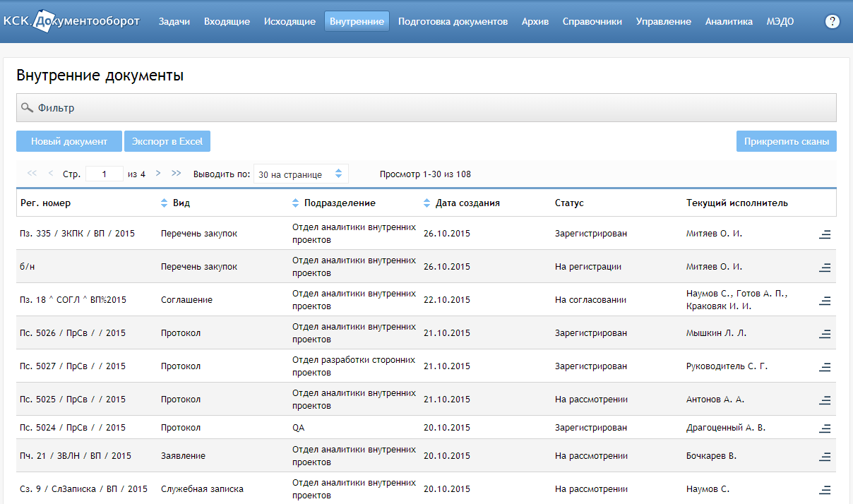
Task: Jump to last page double arrow
Action: tap(177, 173)
